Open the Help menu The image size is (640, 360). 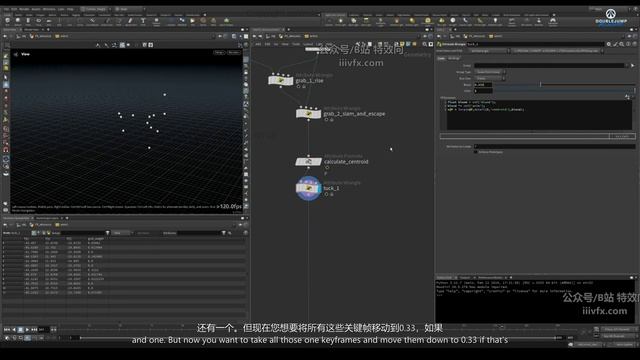coord(70,9)
